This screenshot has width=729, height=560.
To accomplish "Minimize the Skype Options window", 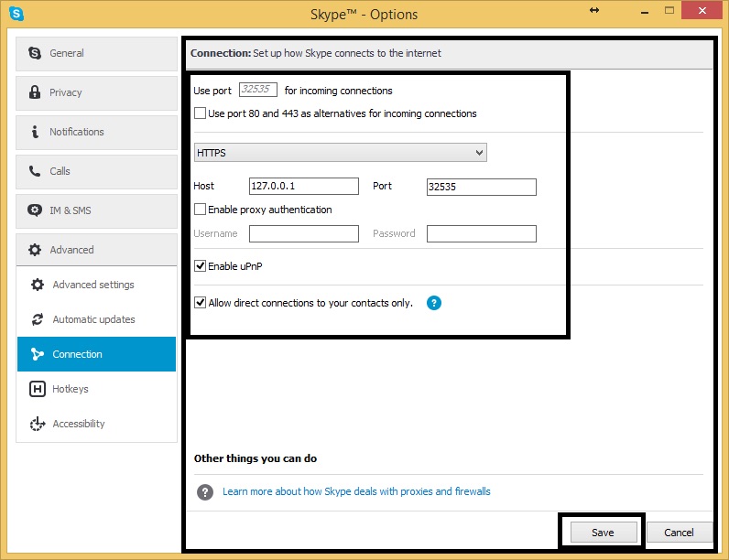I will pyautogui.click(x=645, y=11).
